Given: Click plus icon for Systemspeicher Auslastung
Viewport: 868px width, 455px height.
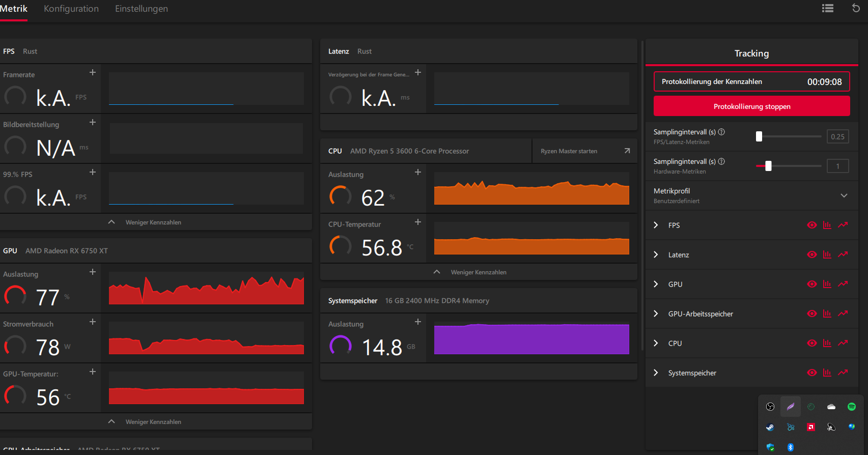Looking at the screenshot, I should point(418,322).
